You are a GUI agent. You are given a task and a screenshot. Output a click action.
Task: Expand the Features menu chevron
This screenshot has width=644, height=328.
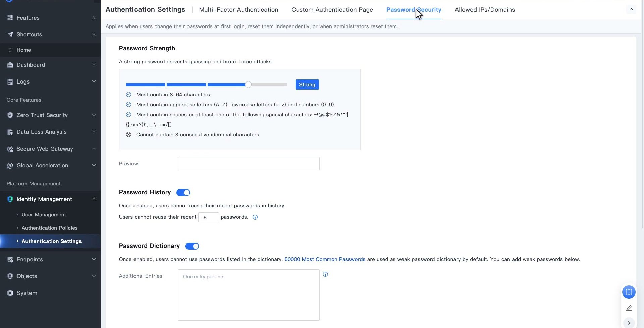pyautogui.click(x=94, y=18)
